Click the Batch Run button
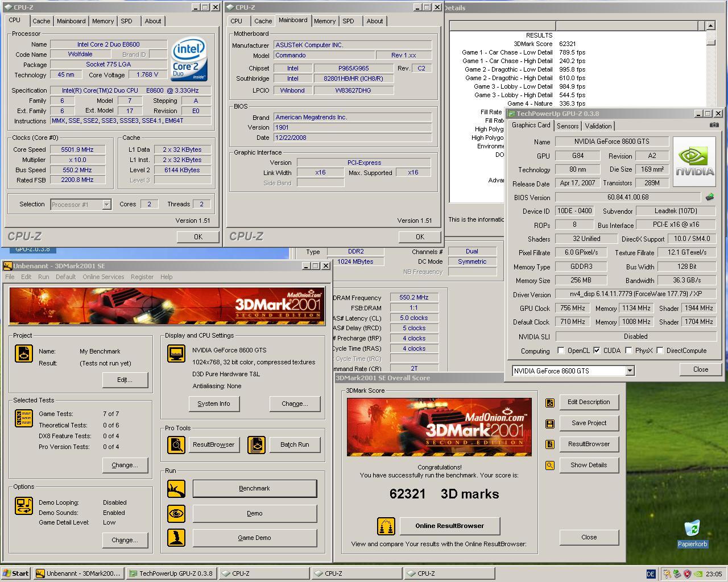728x582 pixels. pyautogui.click(x=295, y=444)
